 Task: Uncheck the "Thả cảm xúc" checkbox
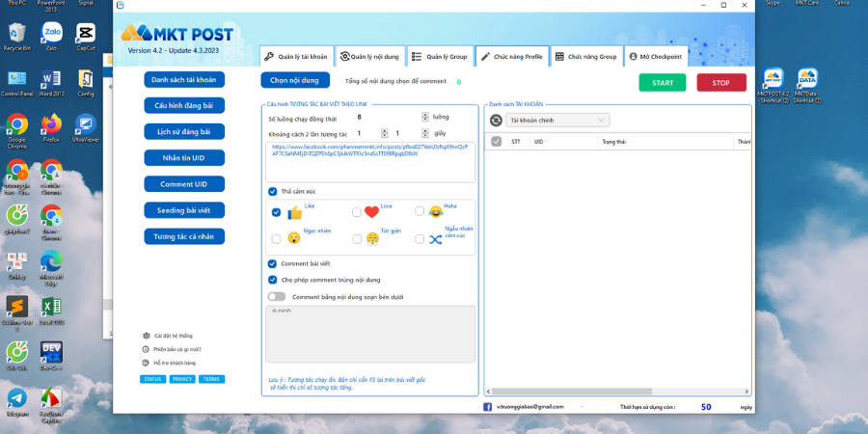click(x=273, y=191)
